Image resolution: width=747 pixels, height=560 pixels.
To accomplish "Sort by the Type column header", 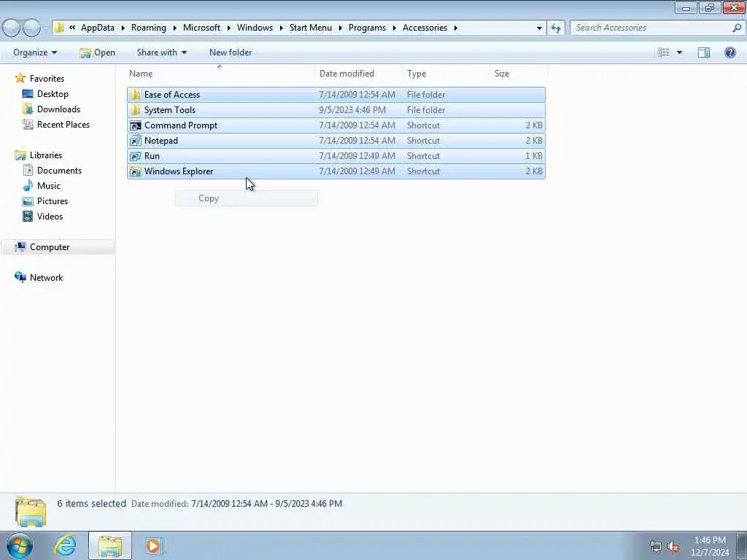I will coord(446,74).
